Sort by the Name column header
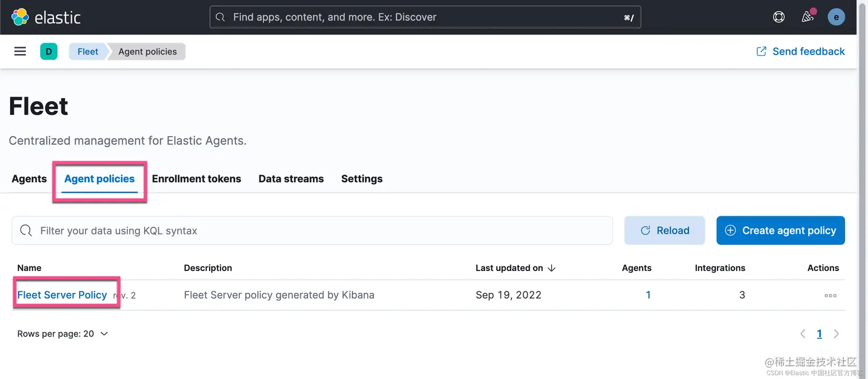868x379 pixels. coord(29,268)
